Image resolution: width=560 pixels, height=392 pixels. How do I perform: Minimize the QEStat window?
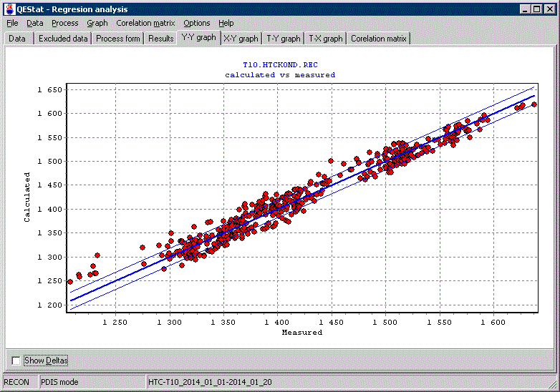(525, 9)
